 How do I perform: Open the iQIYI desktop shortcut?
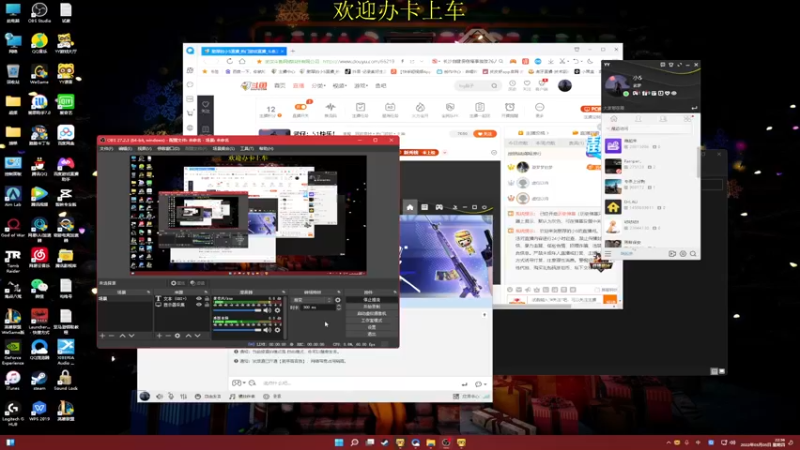pyautogui.click(x=65, y=104)
